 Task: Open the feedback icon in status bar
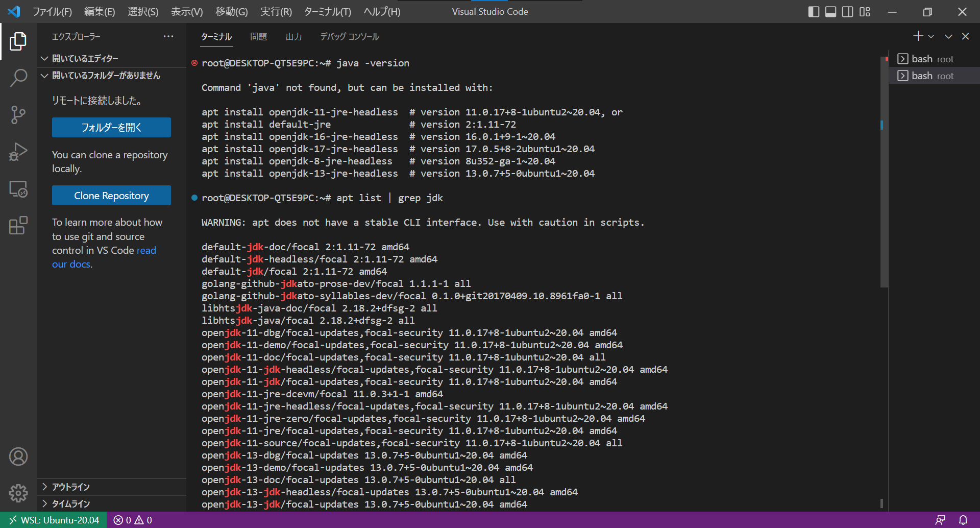point(940,520)
